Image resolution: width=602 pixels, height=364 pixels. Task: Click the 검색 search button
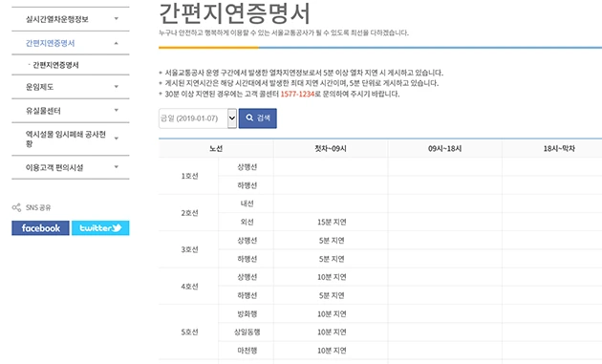tap(258, 118)
